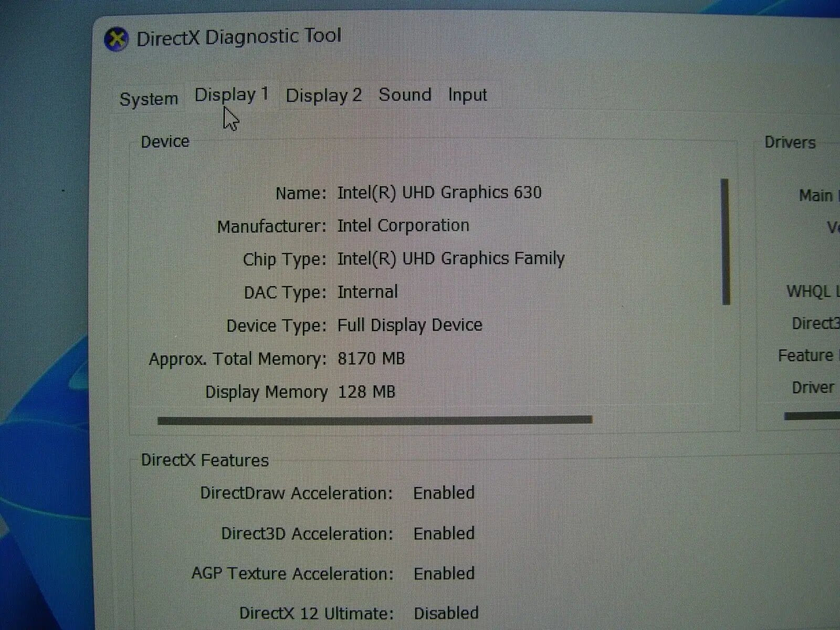
Task: Select the Sound tab
Action: (x=405, y=95)
